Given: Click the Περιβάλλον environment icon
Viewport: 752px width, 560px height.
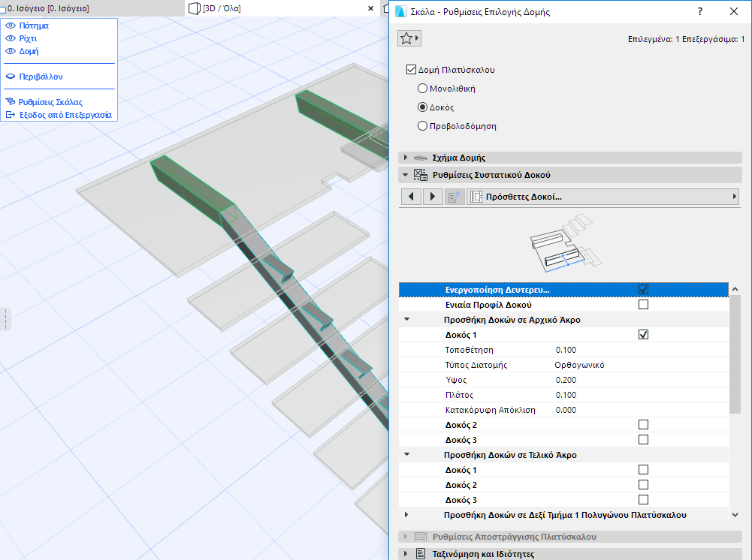Looking at the screenshot, I should [11, 77].
